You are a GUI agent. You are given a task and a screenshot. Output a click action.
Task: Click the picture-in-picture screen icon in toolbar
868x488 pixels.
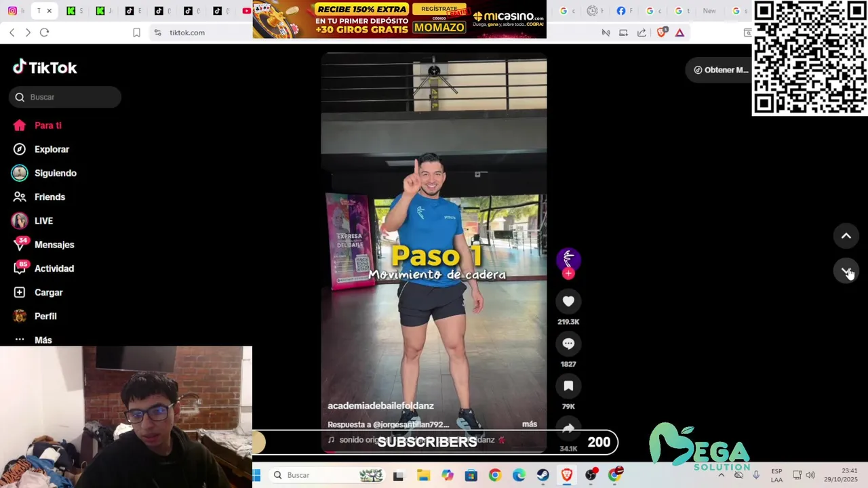coord(623,33)
